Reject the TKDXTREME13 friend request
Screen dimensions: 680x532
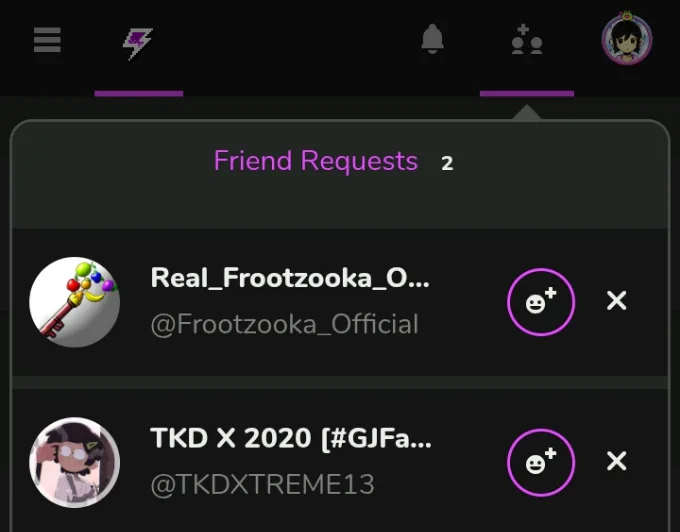tap(617, 461)
